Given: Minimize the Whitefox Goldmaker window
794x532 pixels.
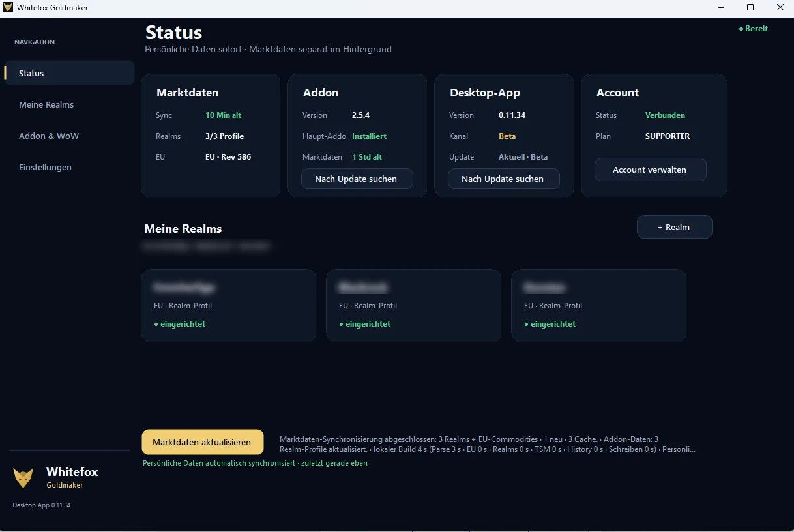Looking at the screenshot, I should [721, 8].
